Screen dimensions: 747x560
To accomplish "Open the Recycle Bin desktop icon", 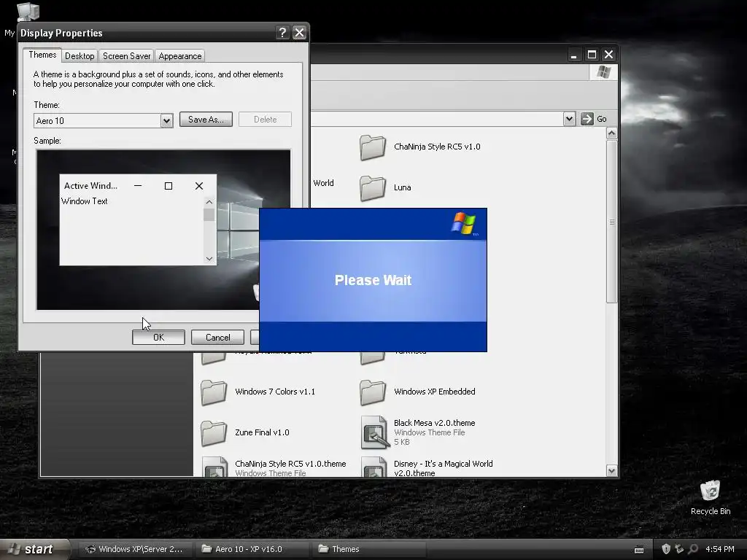I will (x=710, y=491).
